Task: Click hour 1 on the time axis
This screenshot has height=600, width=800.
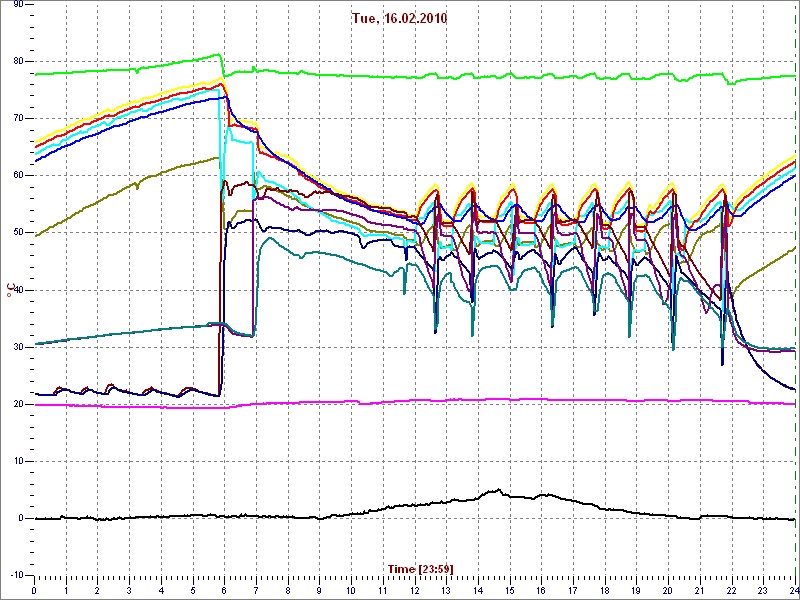Action: click(x=66, y=590)
